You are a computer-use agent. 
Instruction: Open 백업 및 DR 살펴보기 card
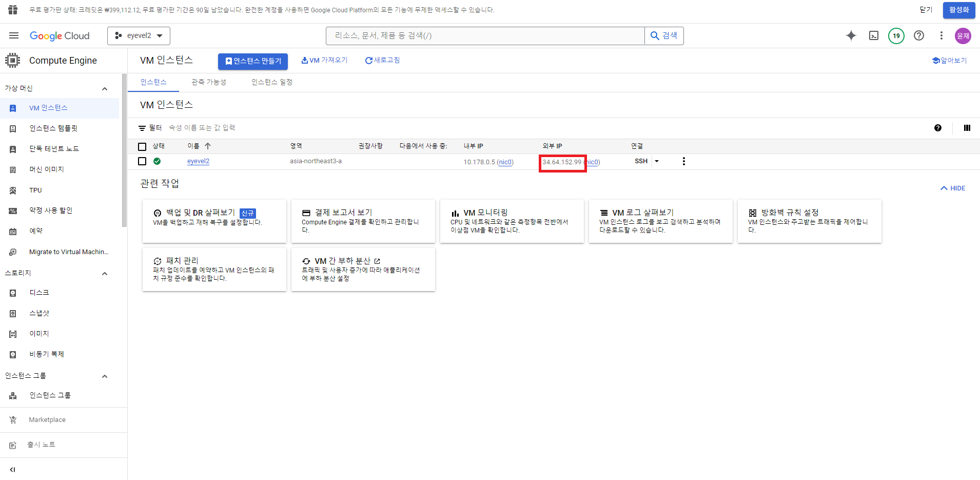(x=214, y=221)
